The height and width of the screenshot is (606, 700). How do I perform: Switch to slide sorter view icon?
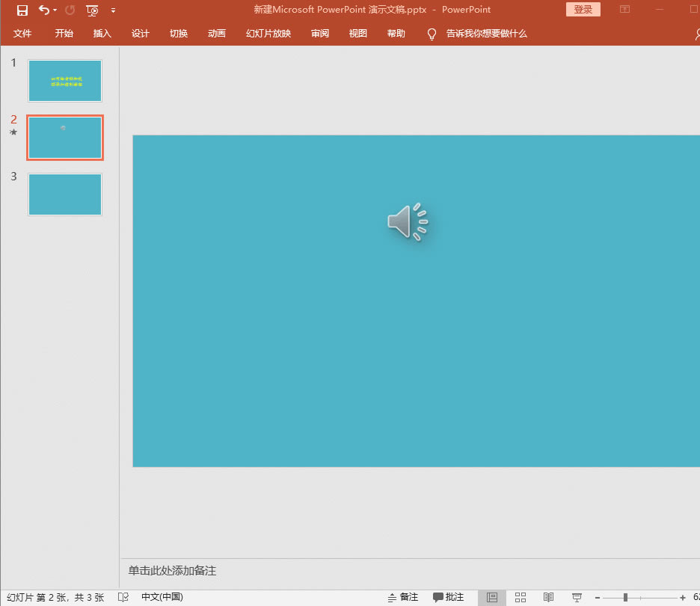[521, 597]
